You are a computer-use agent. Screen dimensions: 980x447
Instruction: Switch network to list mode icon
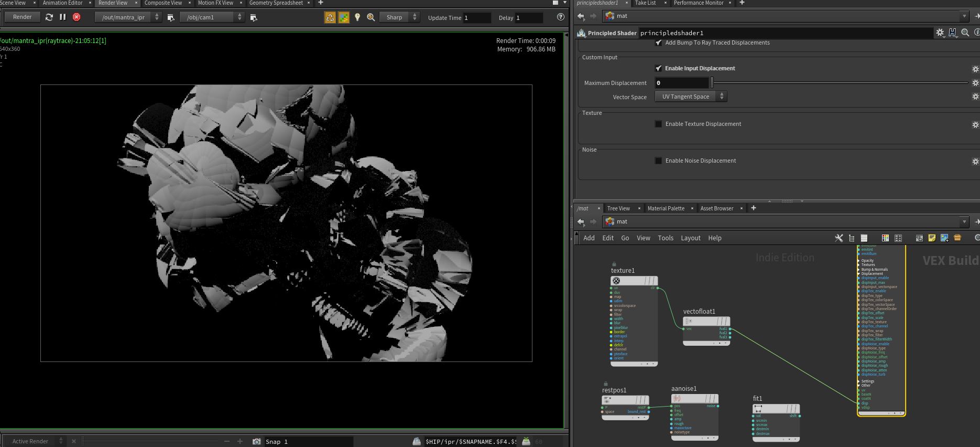coord(864,238)
